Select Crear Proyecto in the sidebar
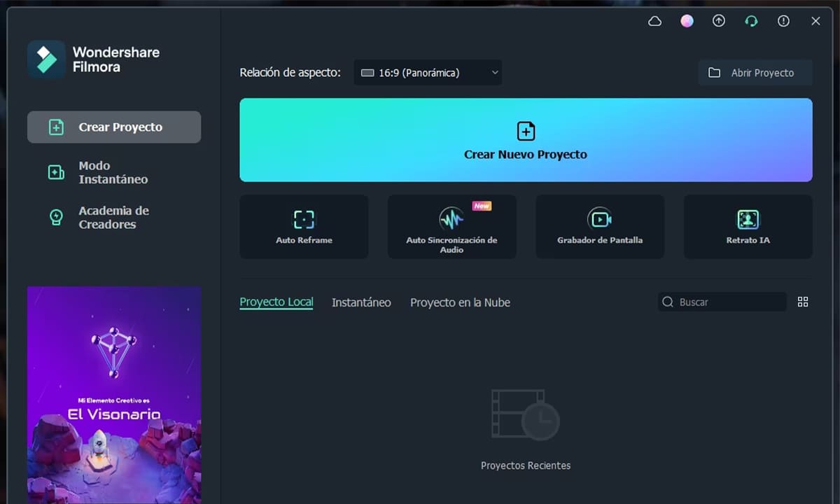Viewport: 840px width, 504px height. (x=114, y=127)
